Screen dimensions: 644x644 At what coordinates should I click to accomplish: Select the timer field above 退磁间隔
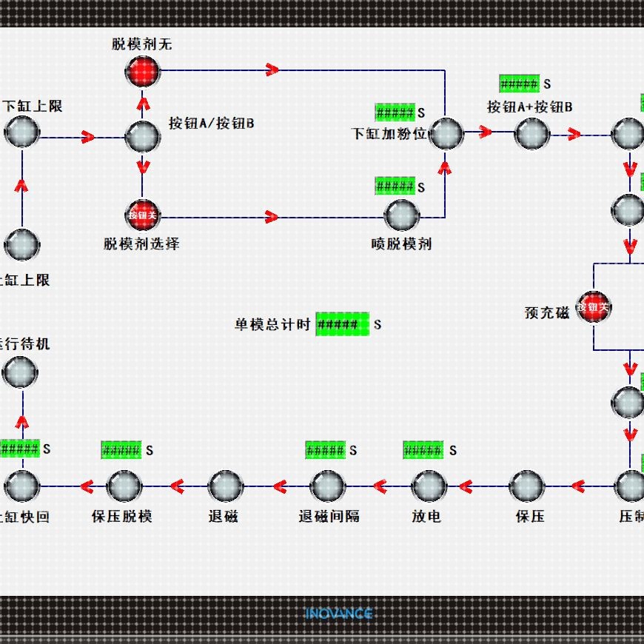(325, 450)
